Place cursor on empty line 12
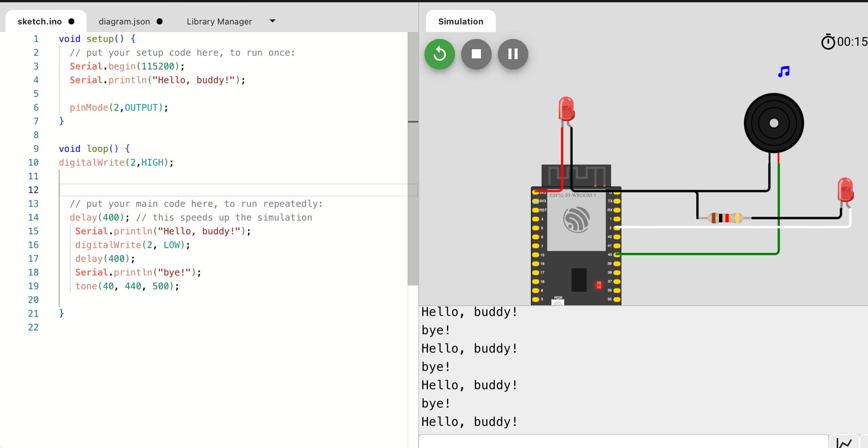 click(x=229, y=190)
